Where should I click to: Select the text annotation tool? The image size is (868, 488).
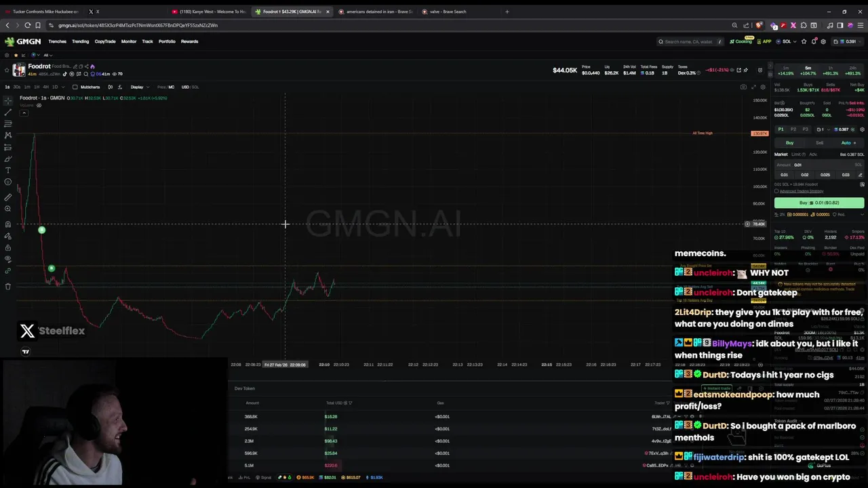click(x=8, y=170)
